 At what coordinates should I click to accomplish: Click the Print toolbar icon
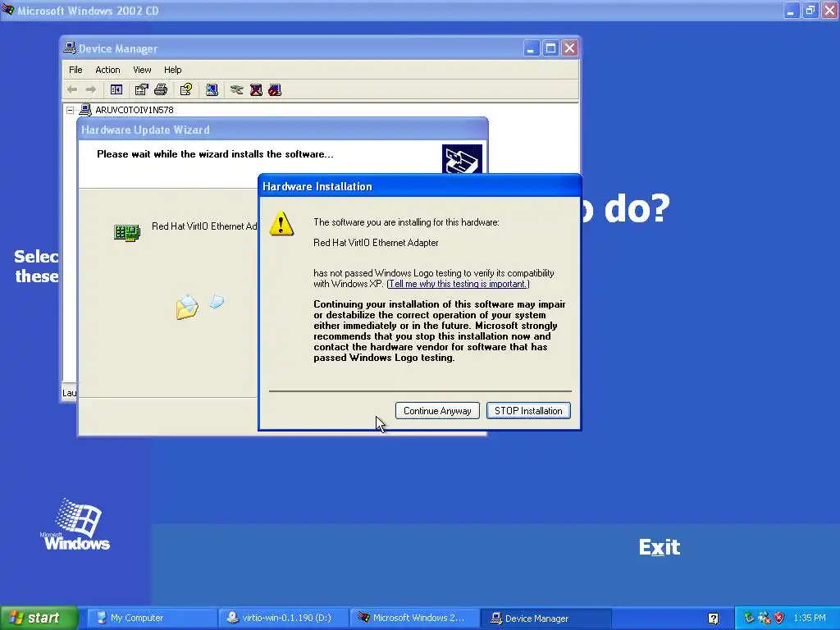coord(161,89)
